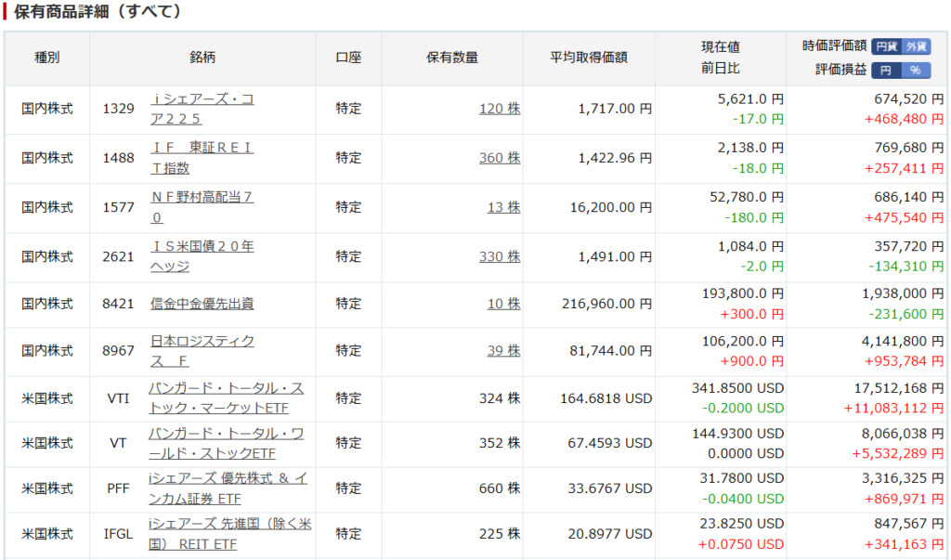The height and width of the screenshot is (560, 951).
Task: Open IF 東証REIT指数 link
Action: [202, 158]
